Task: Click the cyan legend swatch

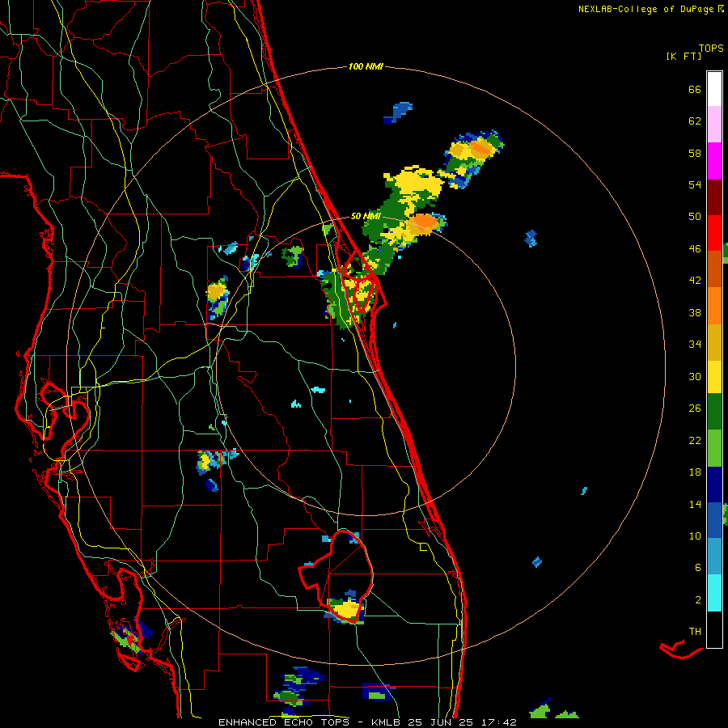Action: click(714, 593)
